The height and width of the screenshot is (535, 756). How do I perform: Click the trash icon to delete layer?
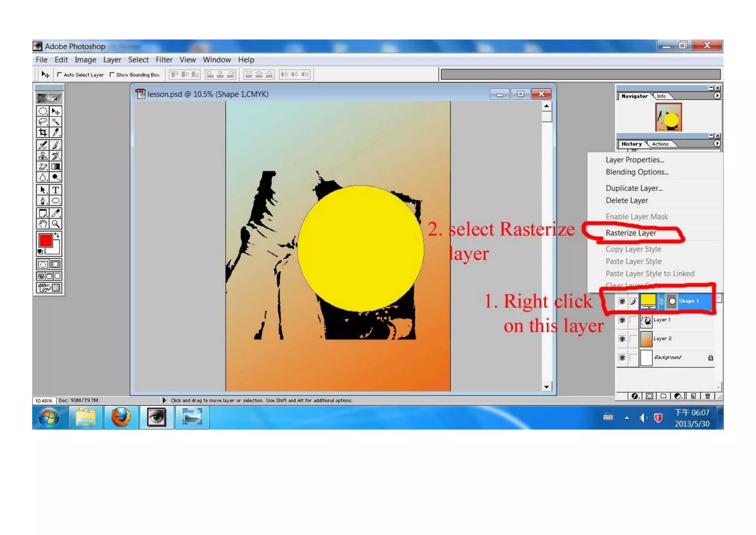[x=708, y=396]
